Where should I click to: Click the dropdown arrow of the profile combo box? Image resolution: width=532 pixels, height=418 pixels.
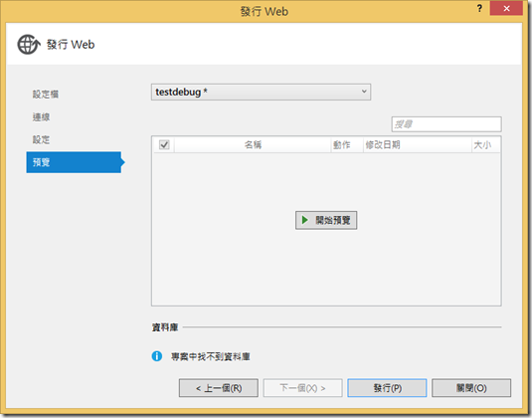pyautogui.click(x=364, y=92)
